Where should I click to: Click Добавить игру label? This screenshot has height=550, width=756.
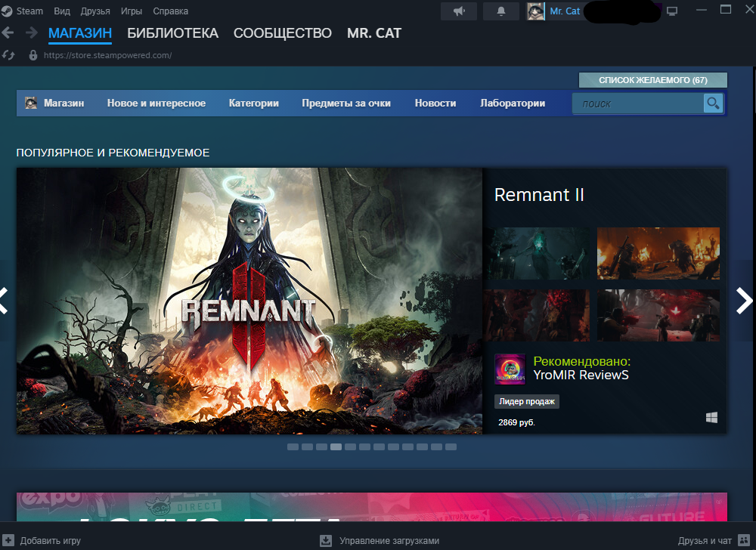click(x=50, y=541)
